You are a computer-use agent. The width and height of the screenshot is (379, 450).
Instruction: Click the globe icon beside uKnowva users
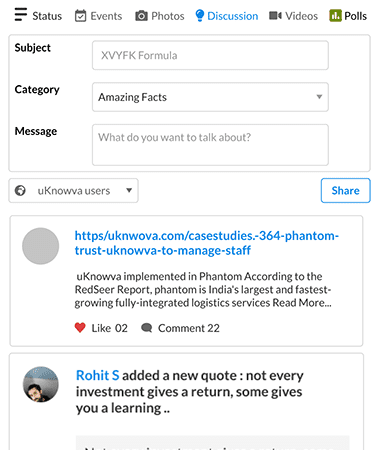coord(20,190)
